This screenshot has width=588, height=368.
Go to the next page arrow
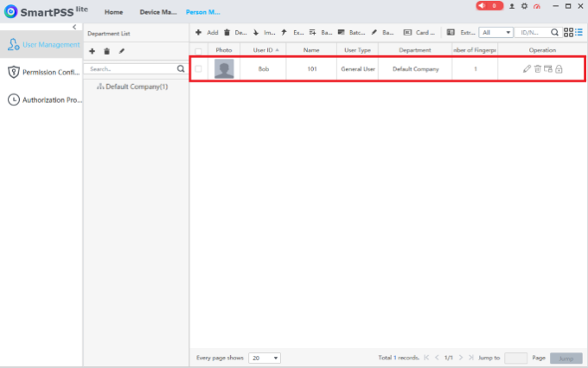click(x=461, y=358)
